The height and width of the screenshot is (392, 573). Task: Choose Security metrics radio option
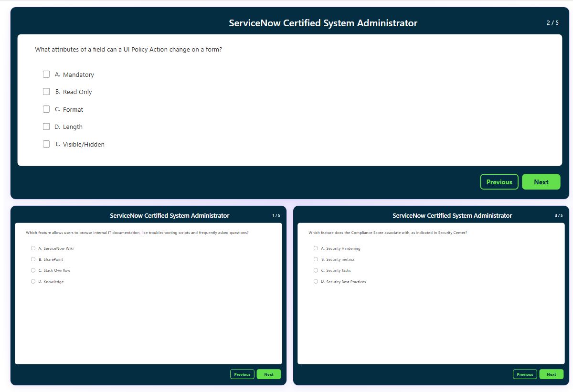(x=316, y=259)
